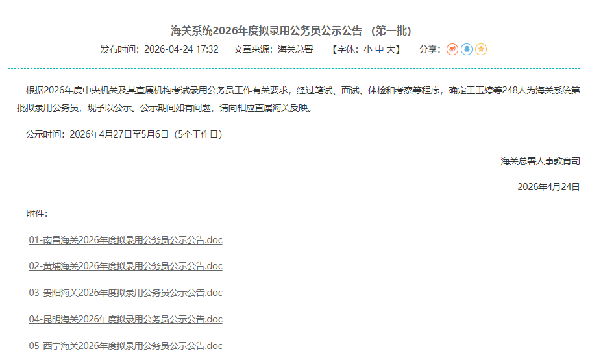Download 03-贵阳海关 announcement doc
The width and height of the screenshot is (590, 364).
coord(126,293)
